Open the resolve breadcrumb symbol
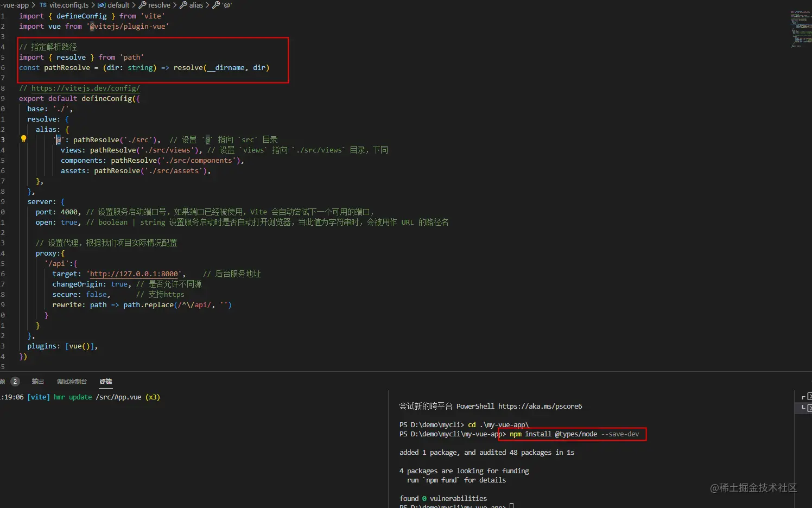Viewport: 812px width, 508px height. point(155,5)
